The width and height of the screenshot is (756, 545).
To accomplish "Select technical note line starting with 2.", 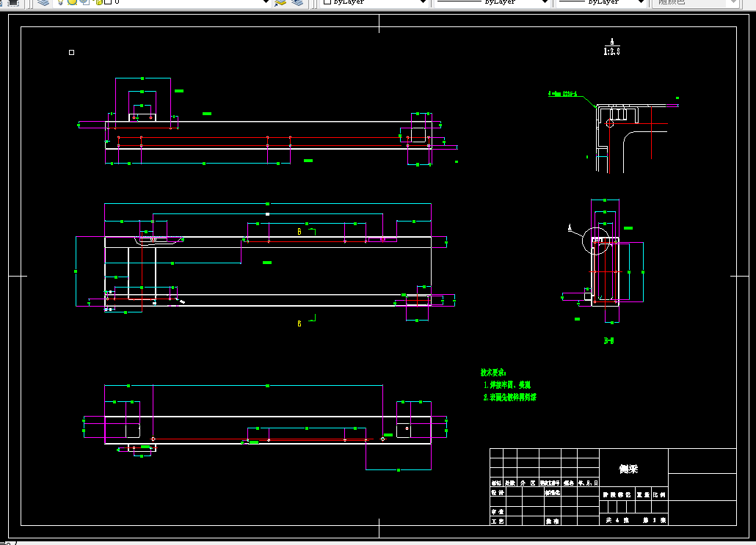I will 510,398.
